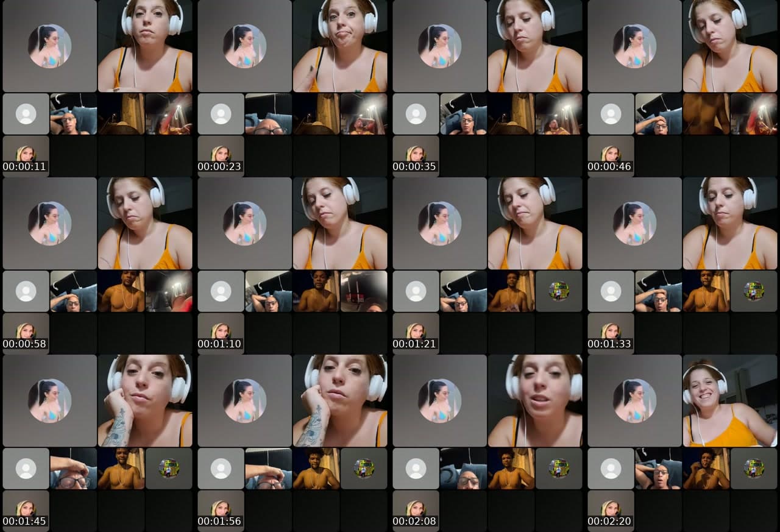Click the timestamp 00:01:21
The image size is (780, 532).
coord(414,344)
